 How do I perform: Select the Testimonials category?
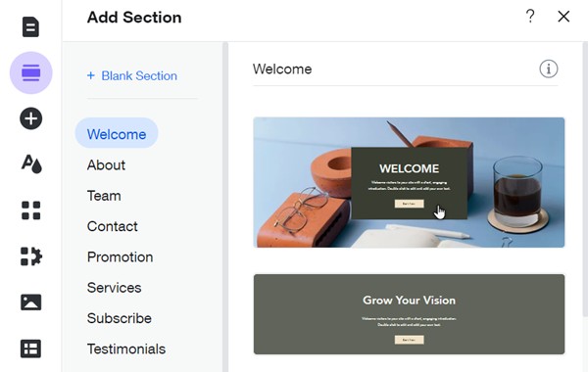[x=126, y=349]
